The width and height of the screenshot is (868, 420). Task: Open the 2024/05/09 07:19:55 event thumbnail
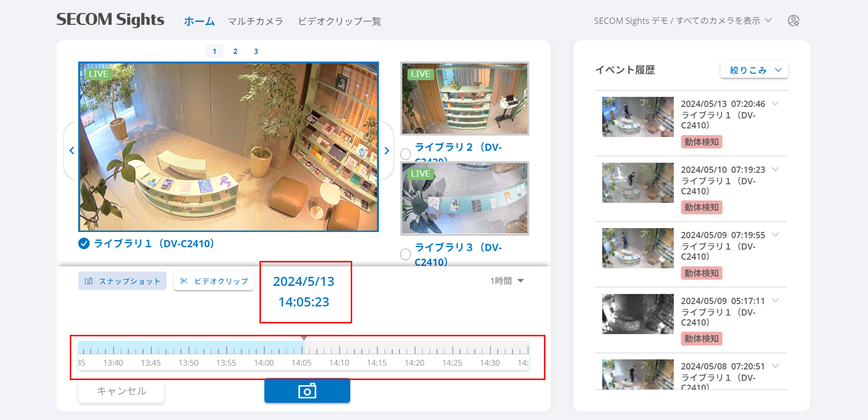(x=638, y=248)
